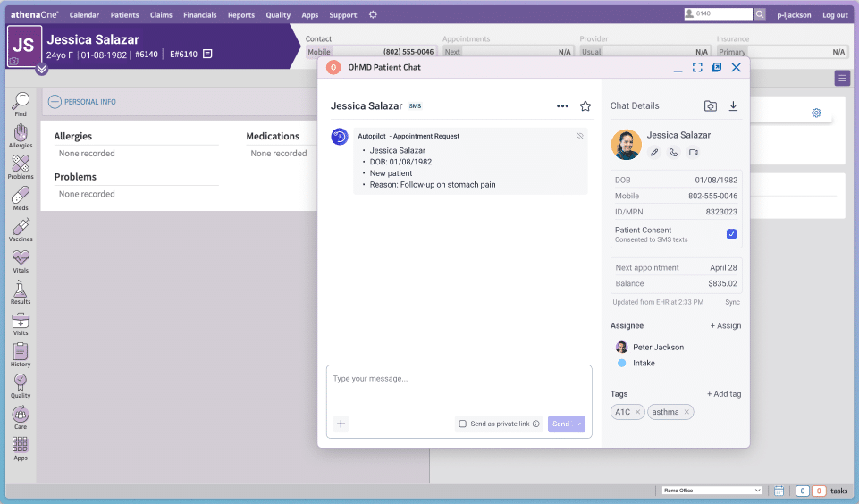The image size is (859, 504).
Task: Expand patient banner chevron under JS avatar
Action: point(42,70)
